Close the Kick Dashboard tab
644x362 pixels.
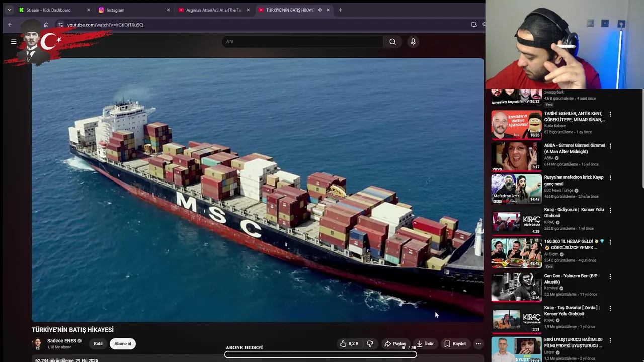point(88,10)
